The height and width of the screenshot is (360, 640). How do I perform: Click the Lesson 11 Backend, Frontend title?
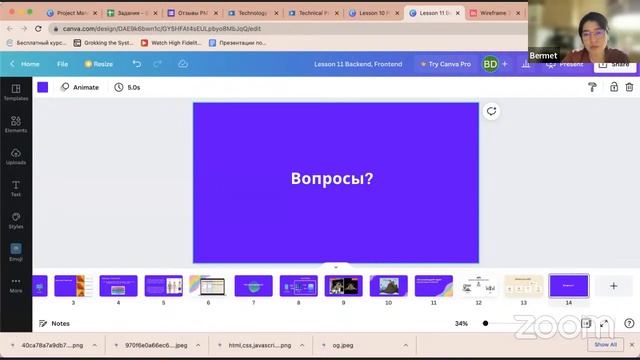(x=358, y=64)
